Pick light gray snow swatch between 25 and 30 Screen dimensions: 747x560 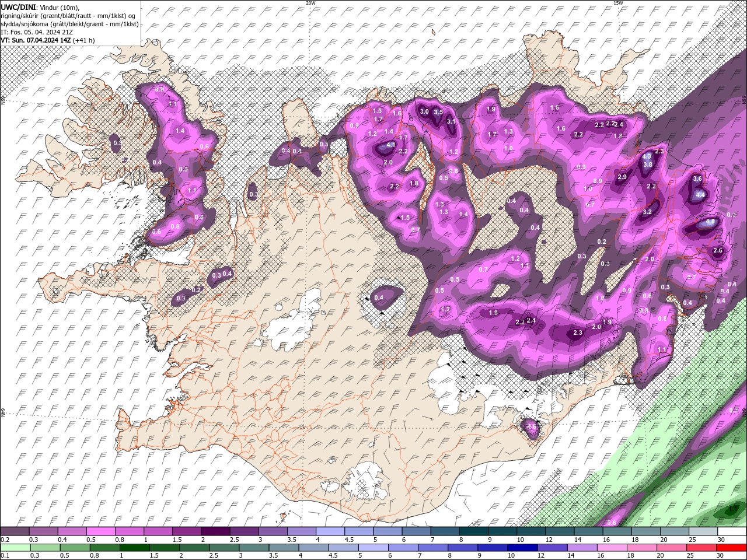coord(703,531)
